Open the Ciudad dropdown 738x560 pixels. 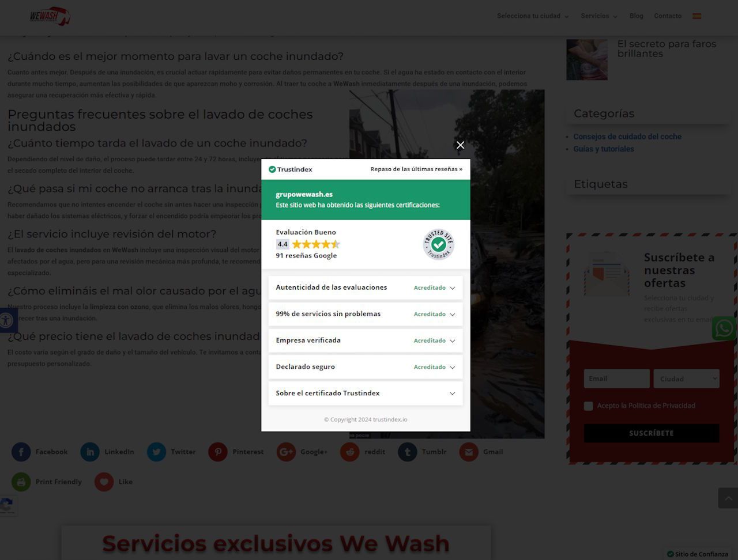point(686,379)
